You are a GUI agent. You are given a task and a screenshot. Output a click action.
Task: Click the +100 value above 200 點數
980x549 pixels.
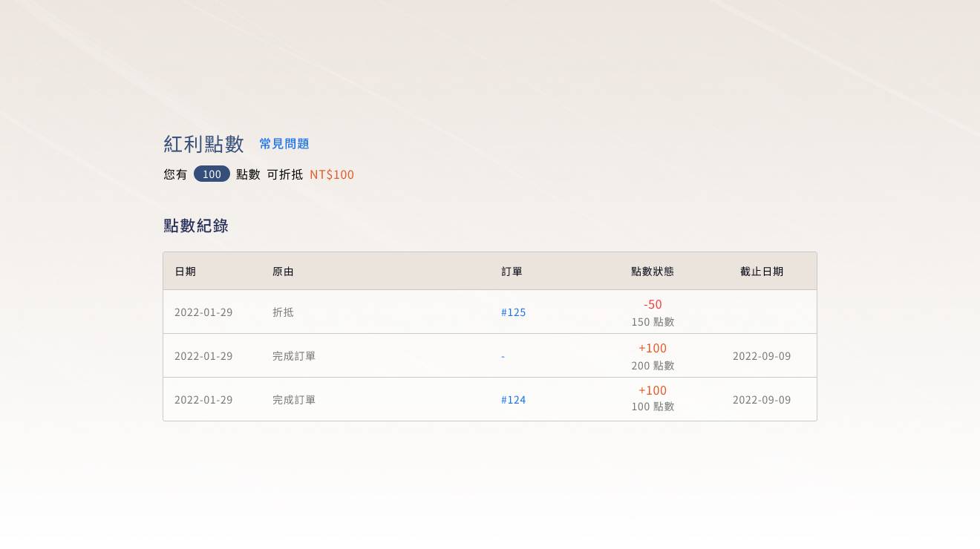(653, 348)
